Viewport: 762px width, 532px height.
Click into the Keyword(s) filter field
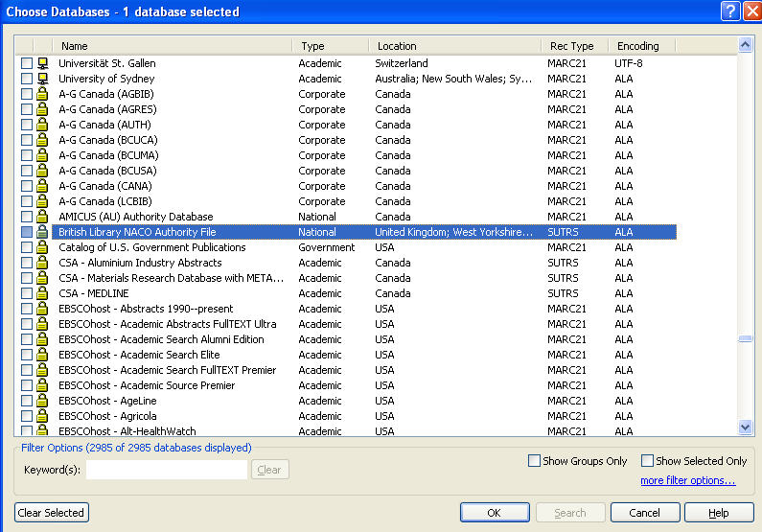pyautogui.click(x=167, y=470)
